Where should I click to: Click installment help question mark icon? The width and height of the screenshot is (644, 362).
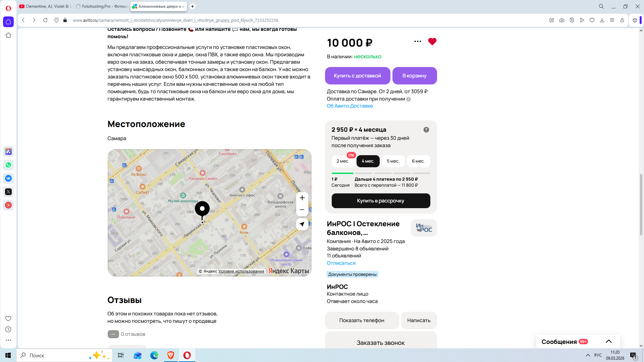point(426,130)
